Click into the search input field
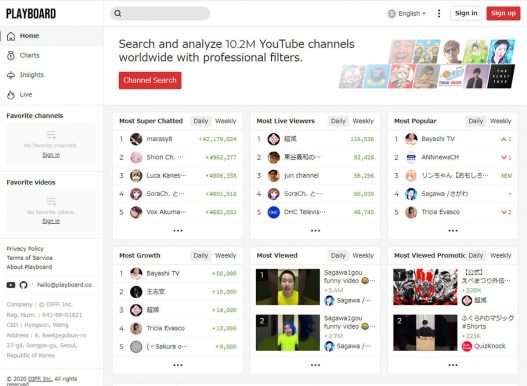 [166, 13]
